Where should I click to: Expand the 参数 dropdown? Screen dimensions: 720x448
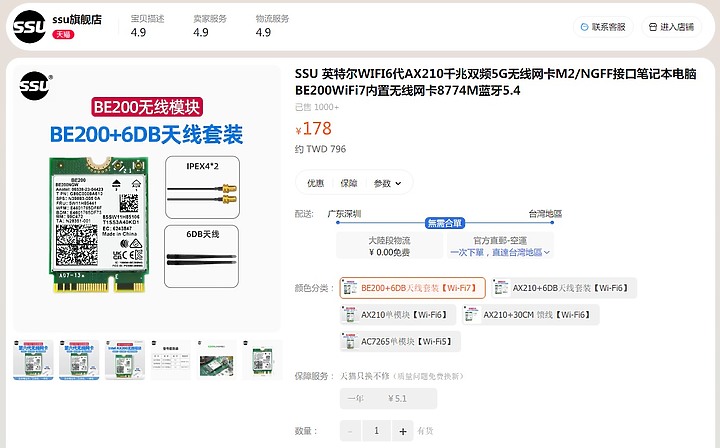387,183
